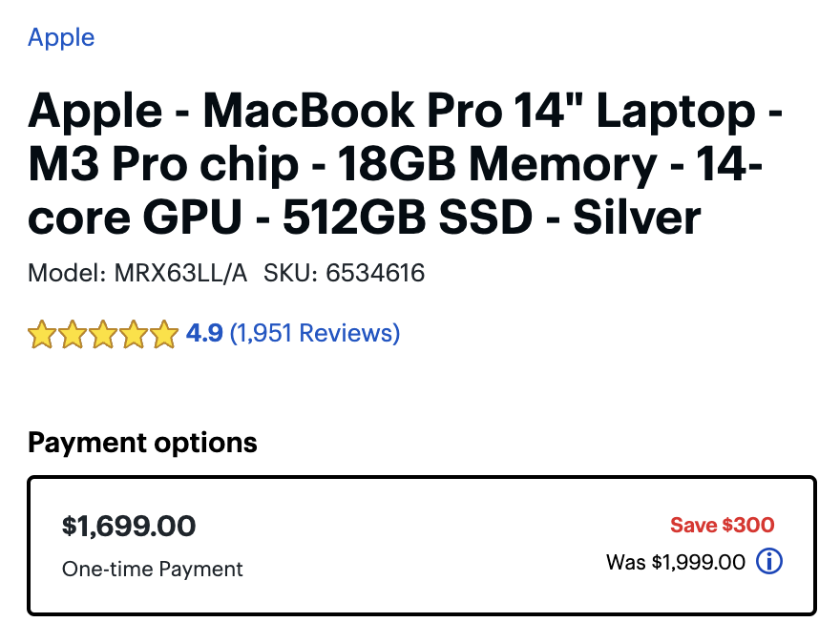This screenshot has width=840, height=643.
Task: Click the third rating star
Action: [x=103, y=334]
